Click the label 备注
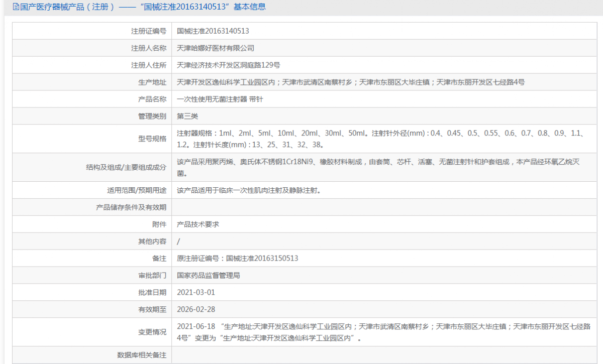 point(159,259)
